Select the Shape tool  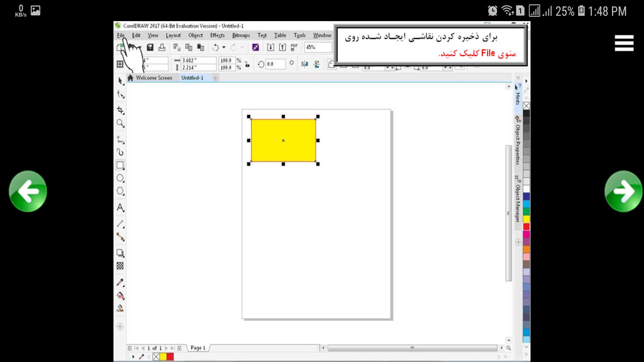pos(120,95)
